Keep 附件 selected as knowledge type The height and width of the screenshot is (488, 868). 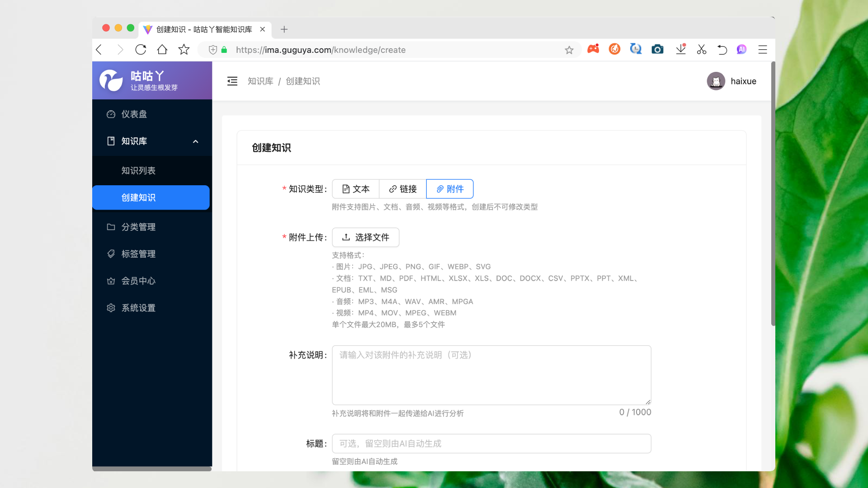(450, 189)
